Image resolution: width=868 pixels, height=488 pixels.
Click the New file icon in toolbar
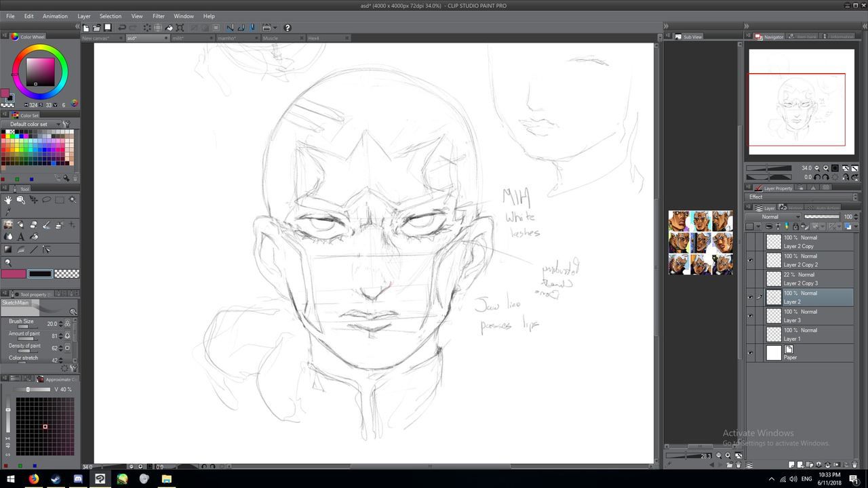coord(86,28)
